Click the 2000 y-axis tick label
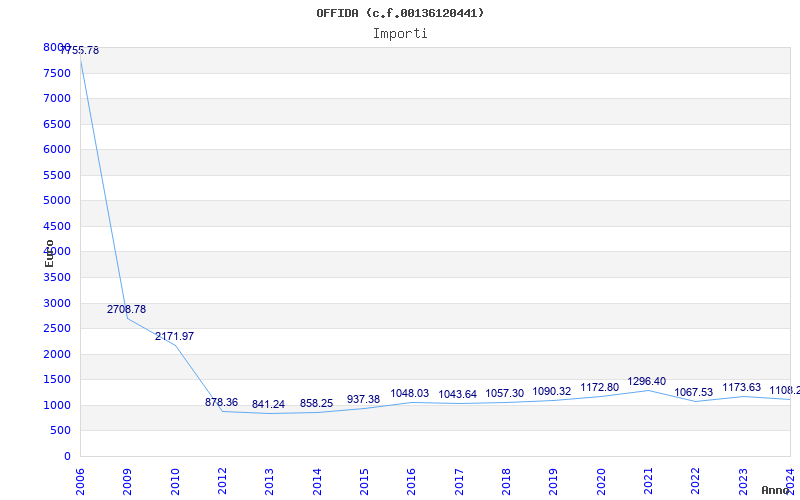The image size is (800, 500). click(x=57, y=355)
